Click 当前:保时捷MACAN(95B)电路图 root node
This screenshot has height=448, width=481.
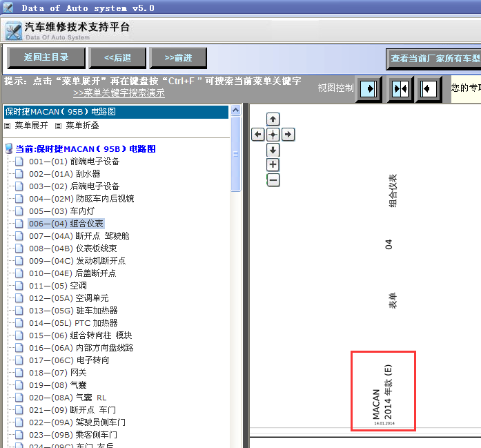pos(86,149)
